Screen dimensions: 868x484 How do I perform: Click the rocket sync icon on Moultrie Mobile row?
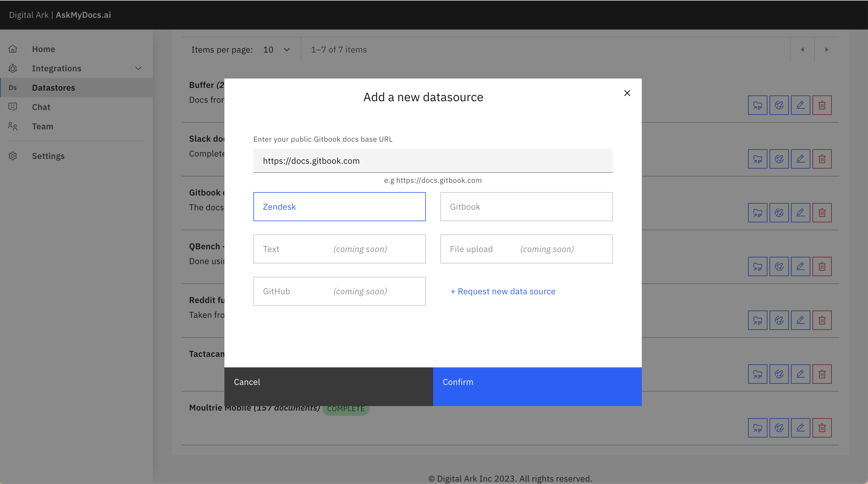click(x=779, y=428)
